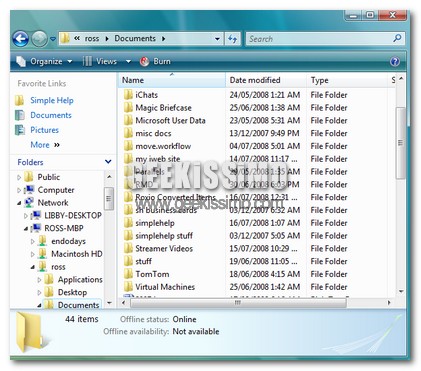Select ross in the address breadcrumb
The height and width of the screenshot is (371, 421).
pyautogui.click(x=92, y=39)
